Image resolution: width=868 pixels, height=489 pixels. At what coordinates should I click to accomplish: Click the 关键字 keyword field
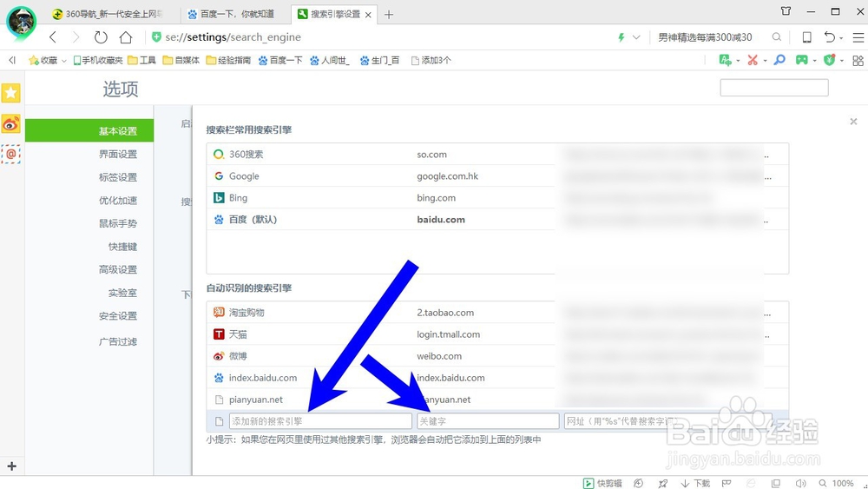(488, 421)
